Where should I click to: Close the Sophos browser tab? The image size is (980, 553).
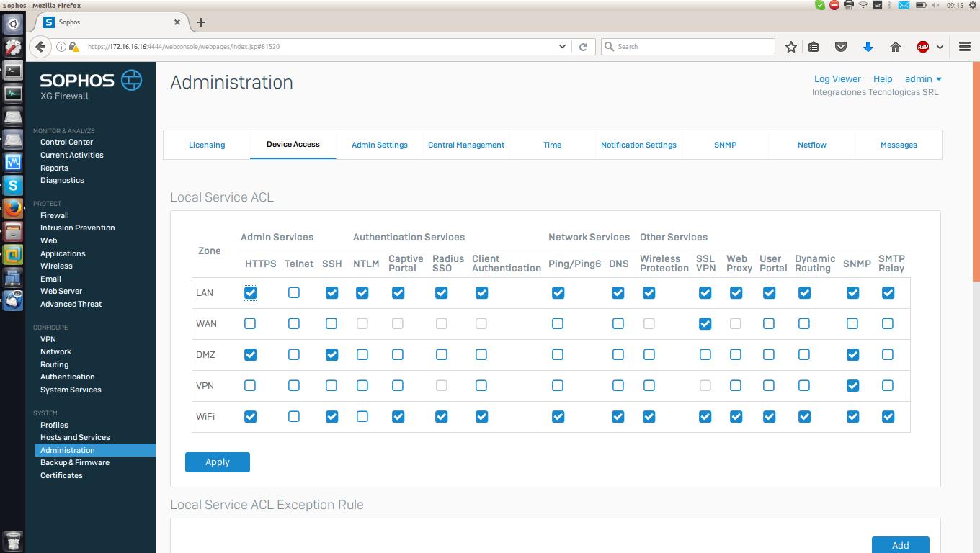point(177,22)
